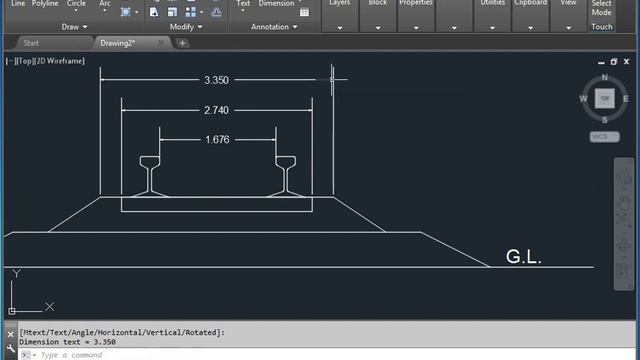Open the [2D Wireframe] visual style menu
The image size is (640, 360).
tap(60, 61)
